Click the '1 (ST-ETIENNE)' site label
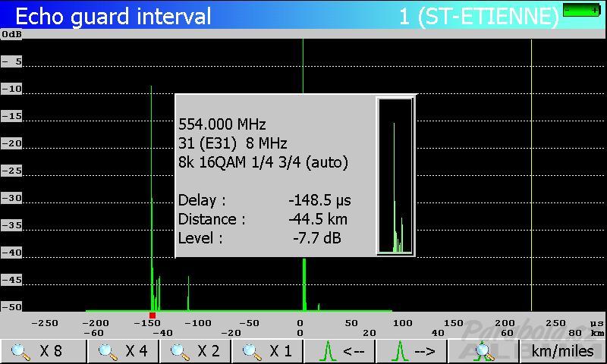Viewport: 607px width, 364px height. tap(480, 17)
